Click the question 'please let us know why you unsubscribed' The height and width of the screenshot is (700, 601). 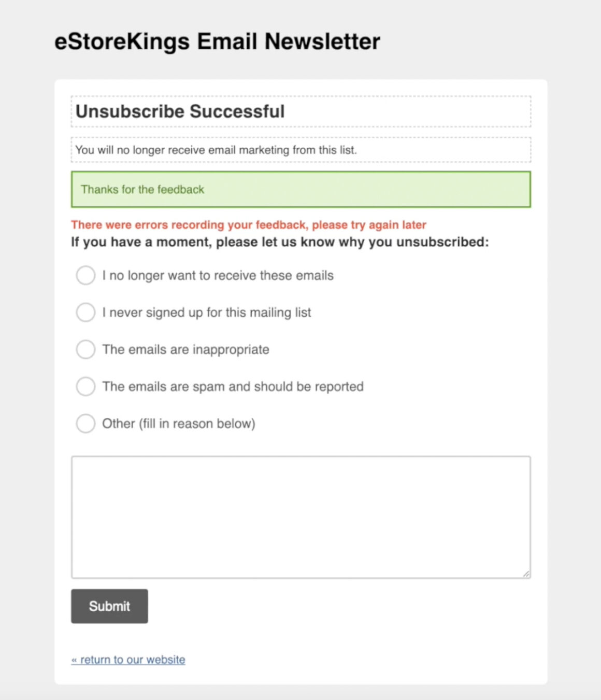(280, 242)
